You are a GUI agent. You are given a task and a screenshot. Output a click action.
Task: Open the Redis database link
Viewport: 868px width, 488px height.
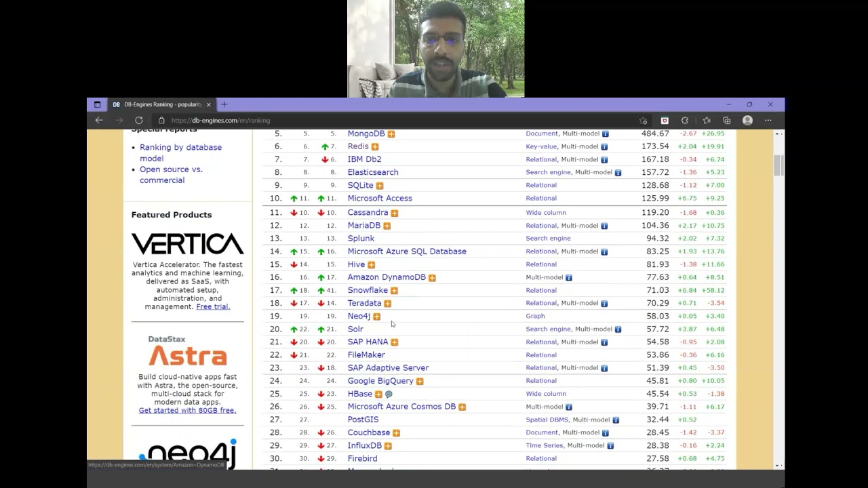pos(358,146)
